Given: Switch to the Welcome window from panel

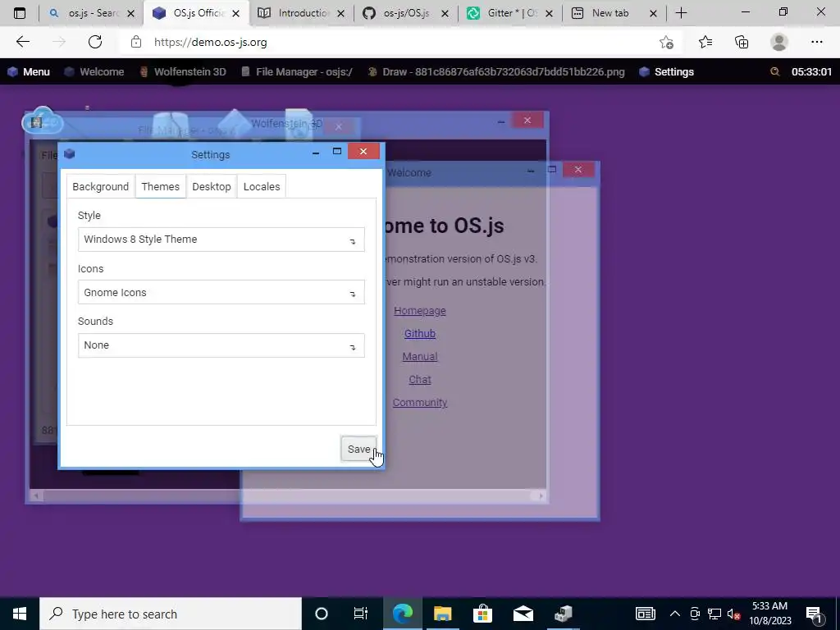Looking at the screenshot, I should [x=94, y=72].
